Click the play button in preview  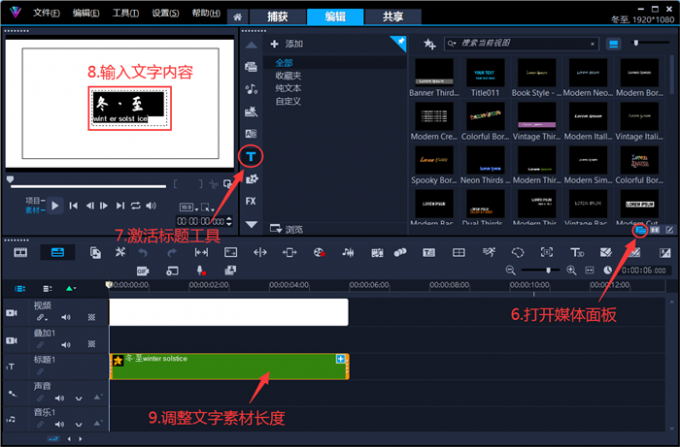point(55,206)
